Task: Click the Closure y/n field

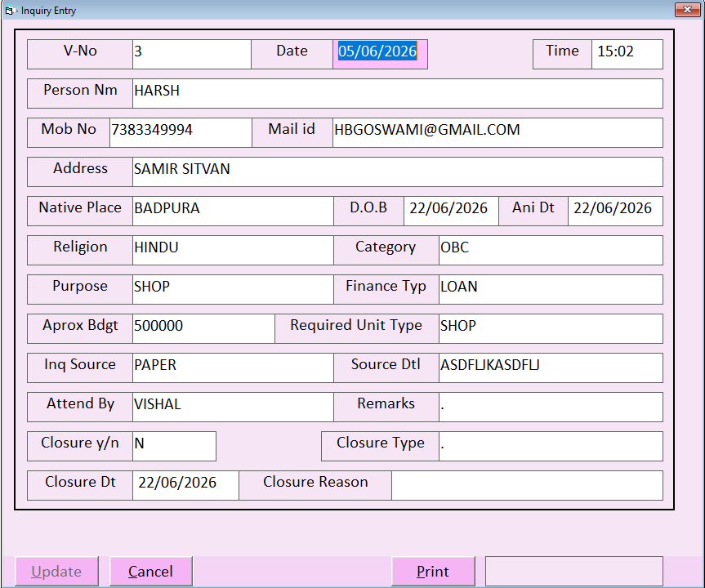Action: (174, 446)
